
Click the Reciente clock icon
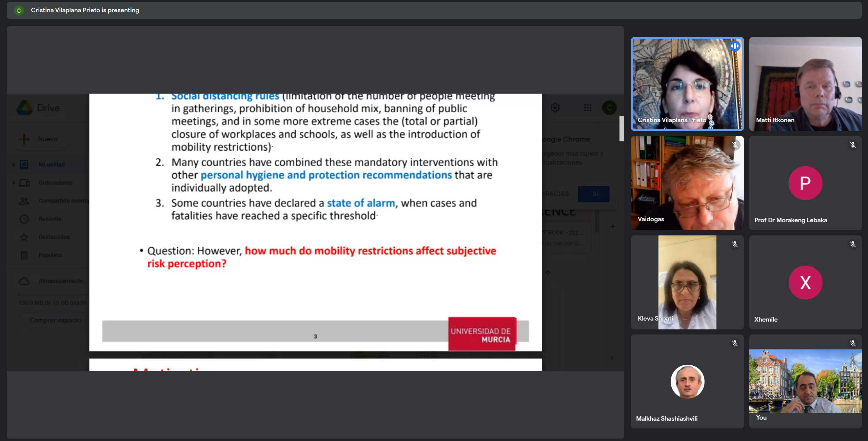point(24,219)
